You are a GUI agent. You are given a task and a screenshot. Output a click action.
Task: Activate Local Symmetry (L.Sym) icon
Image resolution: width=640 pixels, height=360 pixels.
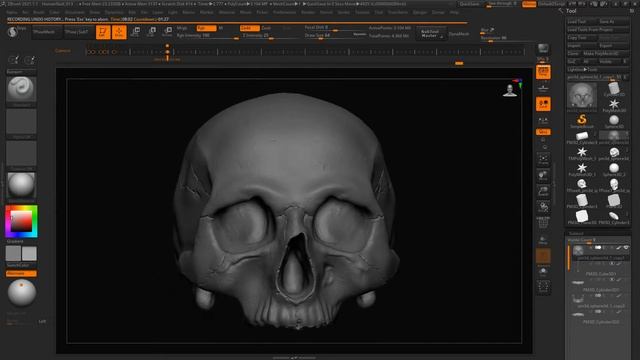tap(543, 120)
